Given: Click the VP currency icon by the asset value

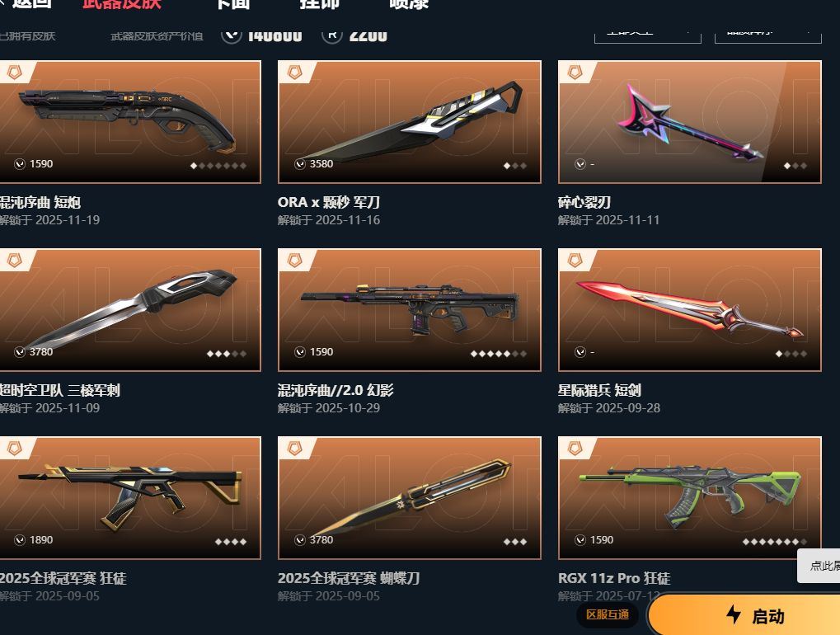Looking at the screenshot, I should [232, 35].
